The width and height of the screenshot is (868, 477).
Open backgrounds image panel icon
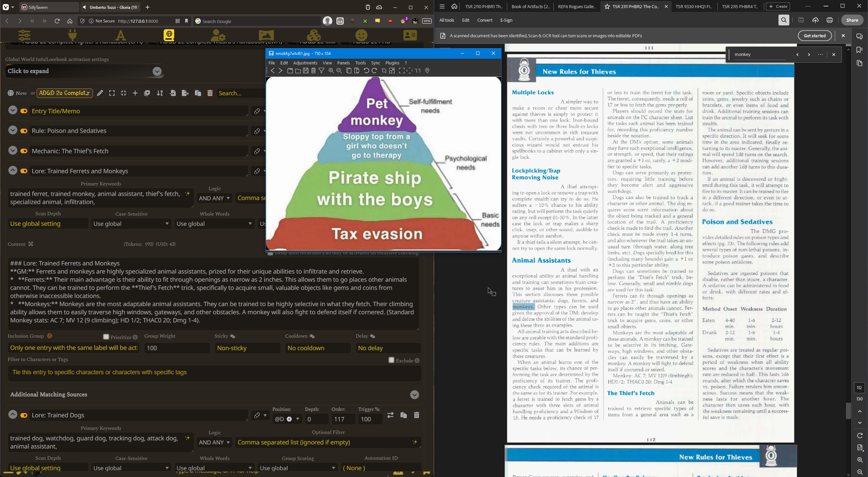266,35
